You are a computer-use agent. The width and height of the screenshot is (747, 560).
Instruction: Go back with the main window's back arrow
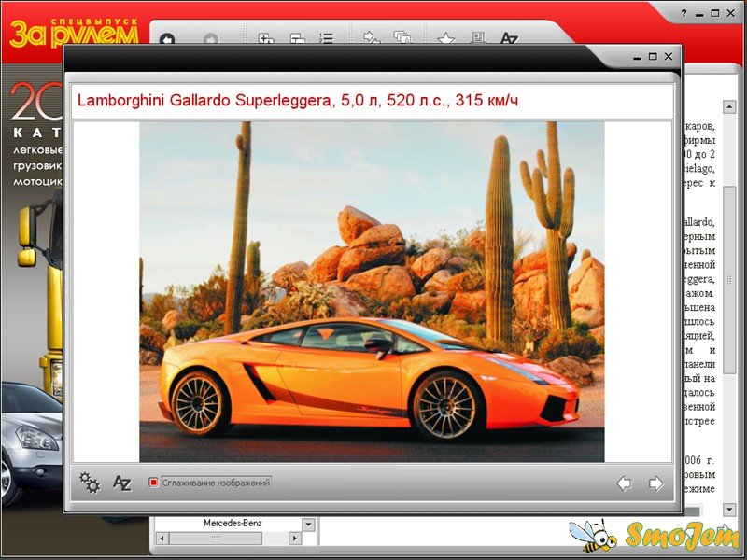(x=167, y=38)
